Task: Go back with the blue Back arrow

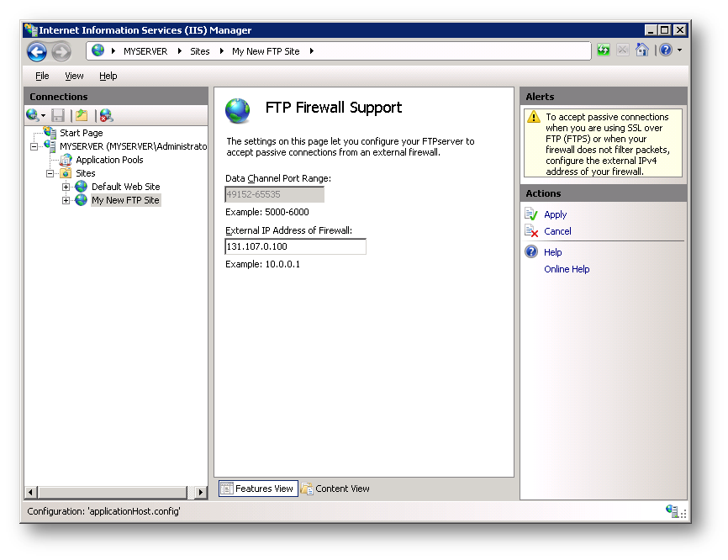Action: click(x=37, y=51)
